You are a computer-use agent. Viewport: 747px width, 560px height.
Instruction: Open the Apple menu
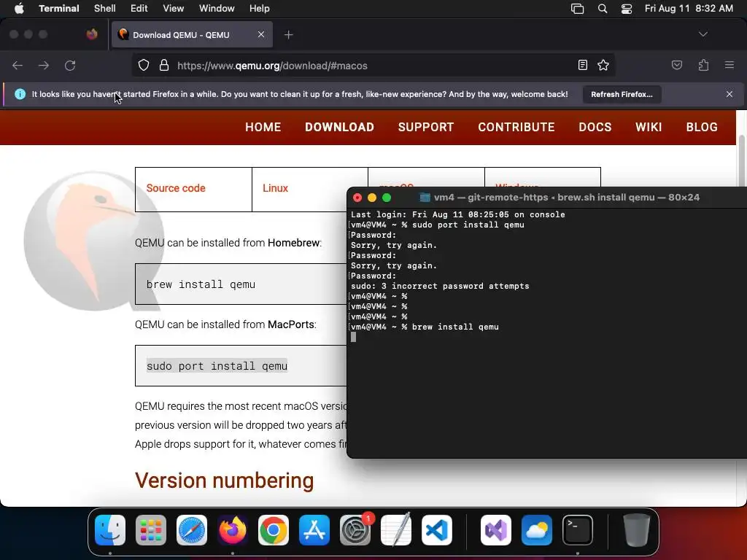click(19, 8)
